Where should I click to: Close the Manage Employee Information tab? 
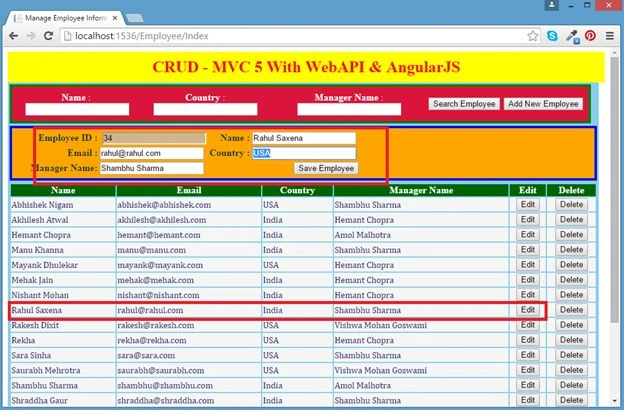[115, 18]
